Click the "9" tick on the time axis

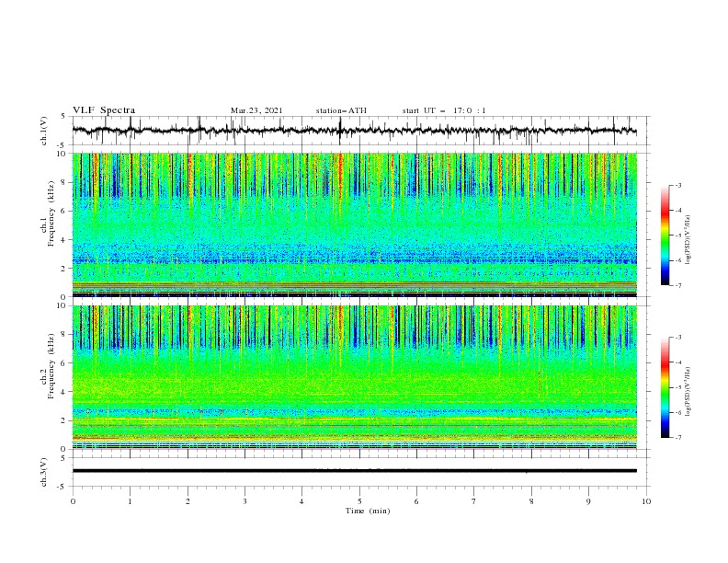(x=588, y=501)
